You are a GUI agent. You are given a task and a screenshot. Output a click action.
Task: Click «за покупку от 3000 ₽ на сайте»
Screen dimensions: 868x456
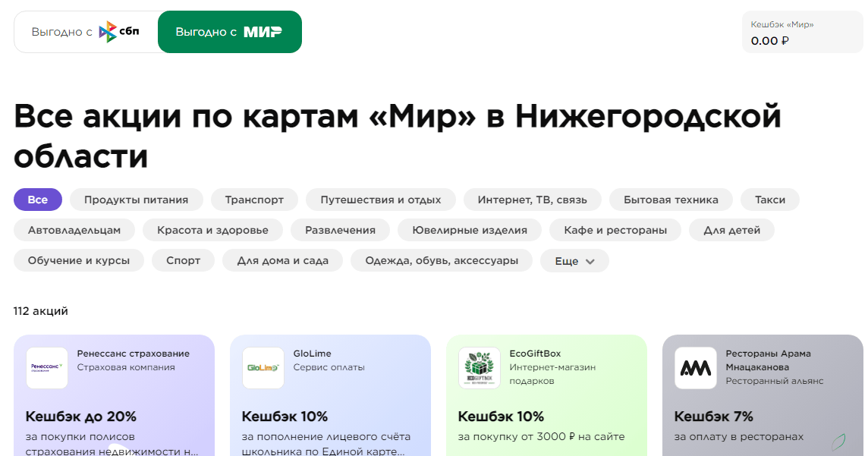542,436
